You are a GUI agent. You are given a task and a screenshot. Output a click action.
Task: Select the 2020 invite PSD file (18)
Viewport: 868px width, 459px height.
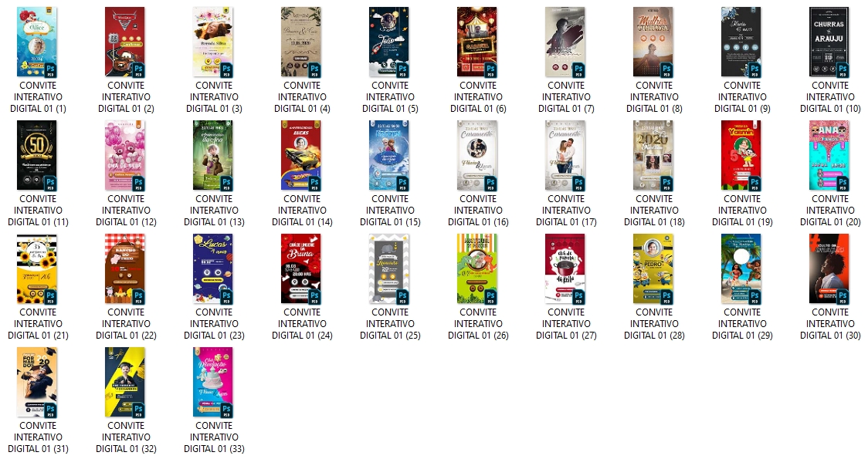tap(654, 155)
